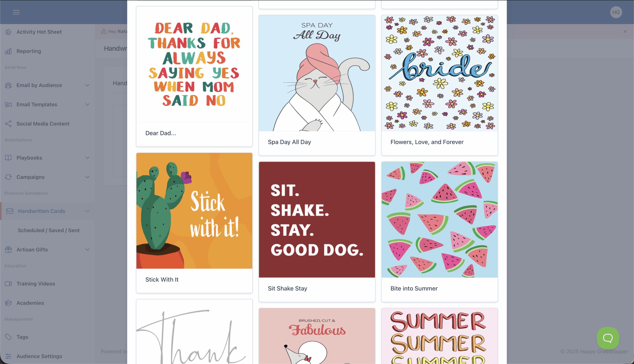Collapse the Handwritten Cards chevron

87,211
